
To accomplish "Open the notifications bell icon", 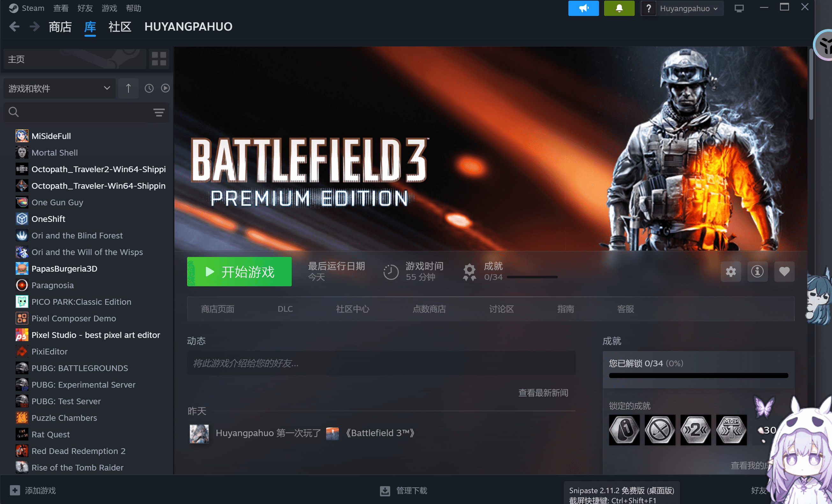I will click(x=619, y=8).
